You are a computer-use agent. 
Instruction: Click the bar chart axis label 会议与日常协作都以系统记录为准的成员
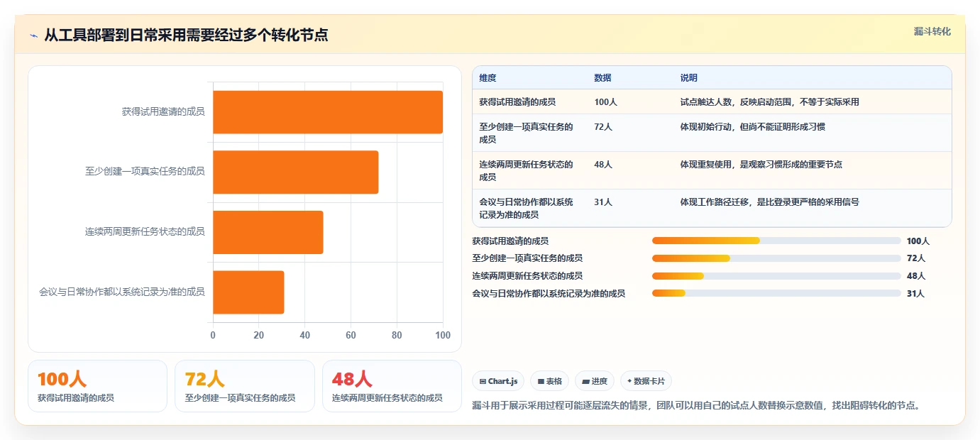point(122,292)
